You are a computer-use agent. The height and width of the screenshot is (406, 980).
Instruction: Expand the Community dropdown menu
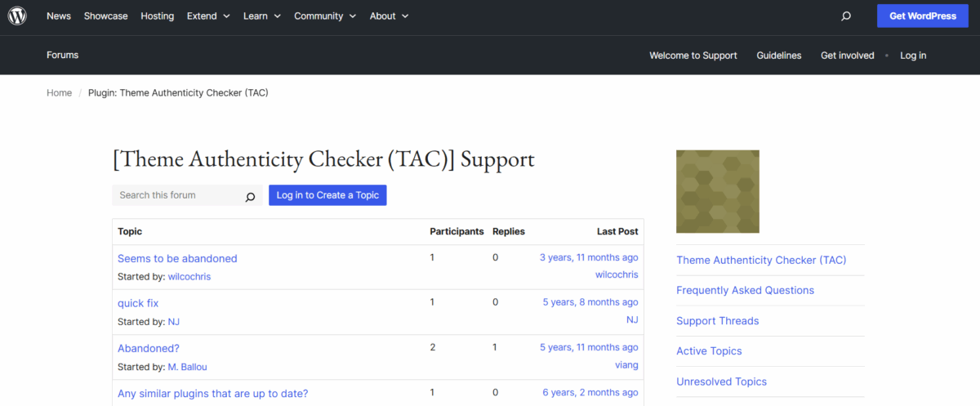tap(325, 16)
